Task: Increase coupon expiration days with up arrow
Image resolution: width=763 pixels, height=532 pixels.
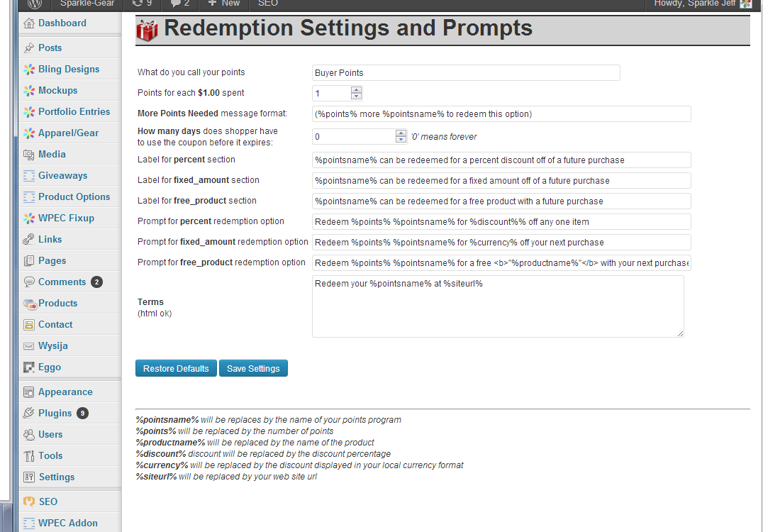Action: (401, 133)
